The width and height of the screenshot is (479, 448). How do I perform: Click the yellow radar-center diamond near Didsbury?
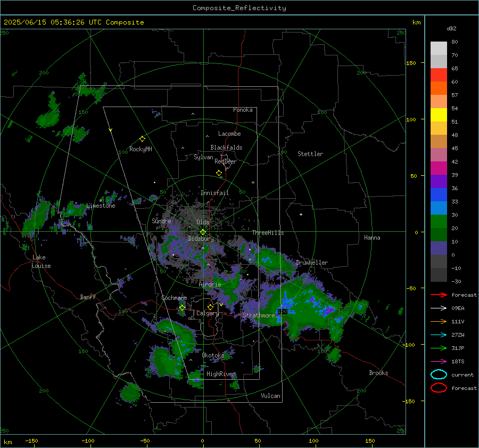tap(203, 232)
